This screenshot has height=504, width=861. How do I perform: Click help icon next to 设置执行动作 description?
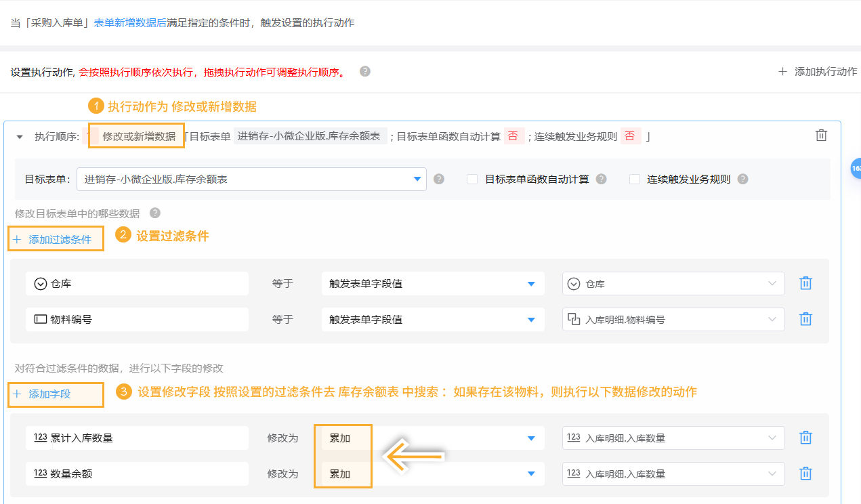point(365,71)
